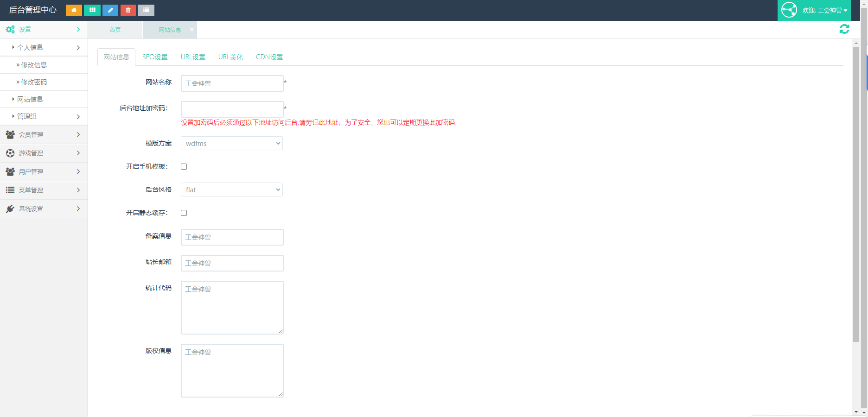Select the 网站信息 page tab
Screen dimensions: 868x417
coord(170,30)
